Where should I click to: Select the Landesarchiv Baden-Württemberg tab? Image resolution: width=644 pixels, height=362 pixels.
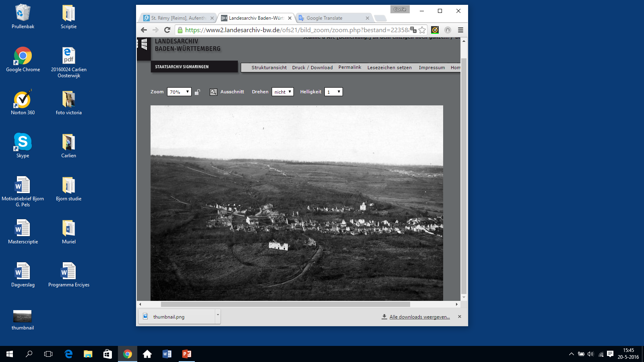(x=256, y=18)
